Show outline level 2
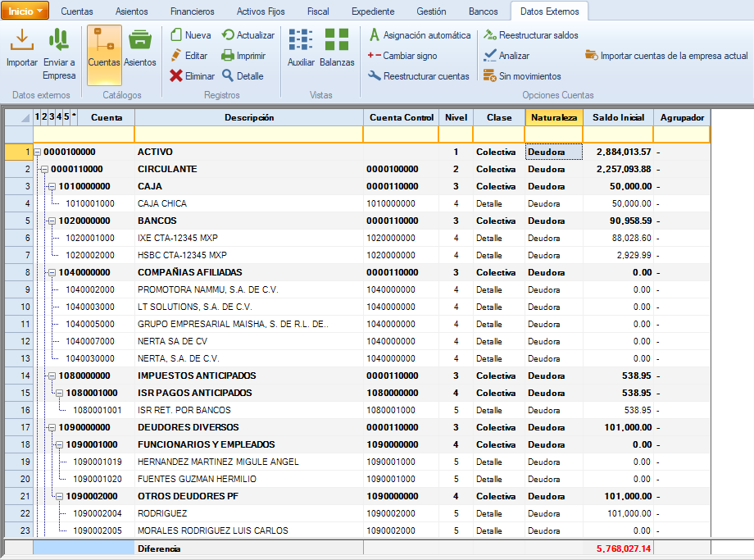This screenshot has width=754, height=560. 44,116
